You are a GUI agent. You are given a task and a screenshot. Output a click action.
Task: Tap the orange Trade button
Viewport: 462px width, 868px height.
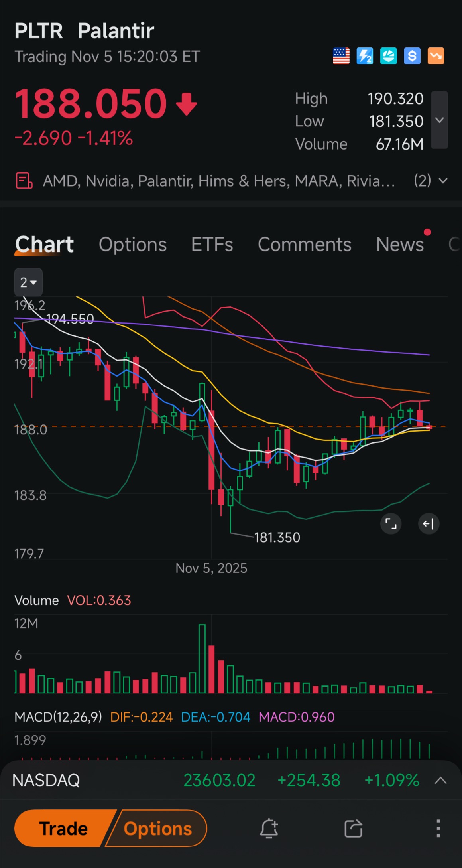64,829
